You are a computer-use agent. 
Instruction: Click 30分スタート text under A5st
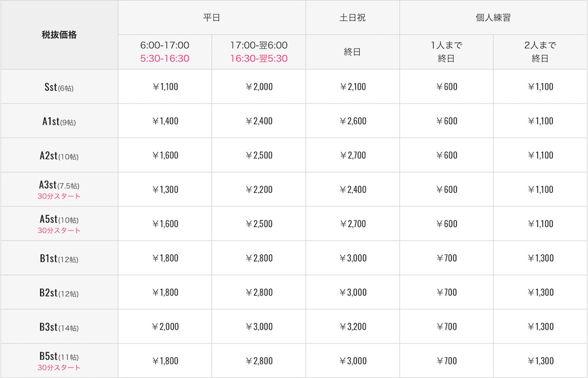coord(59,230)
